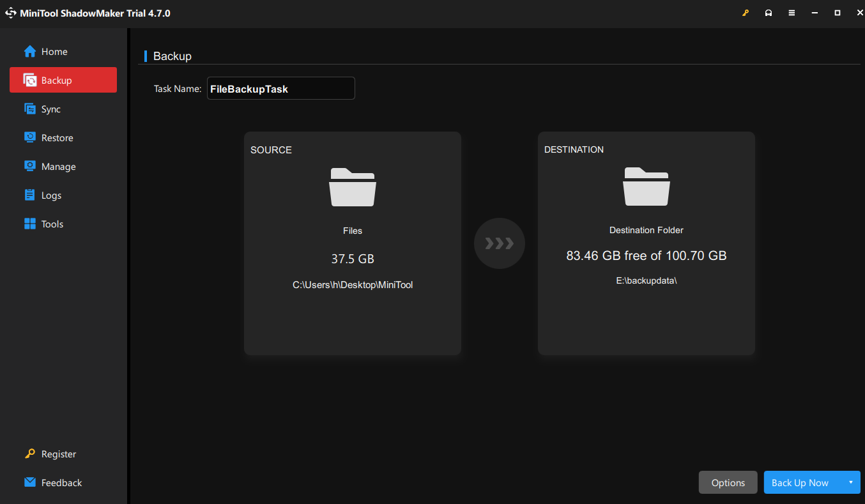Go to the Home page
The height and width of the screenshot is (504, 865).
click(63, 52)
